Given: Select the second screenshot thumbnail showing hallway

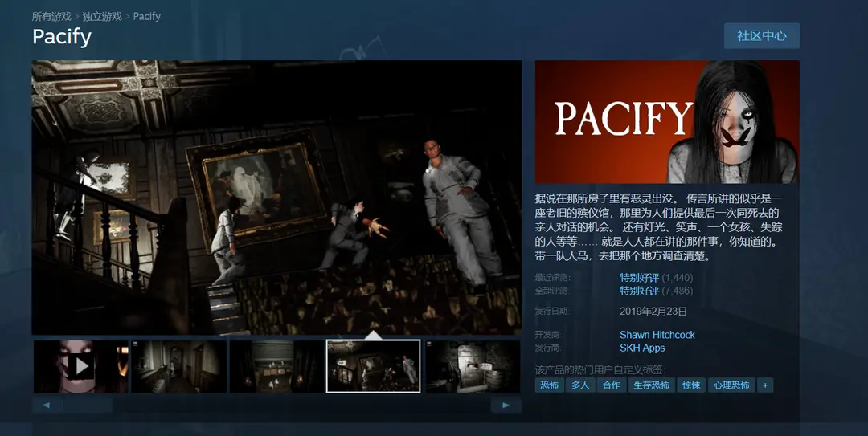Looking at the screenshot, I should [178, 366].
